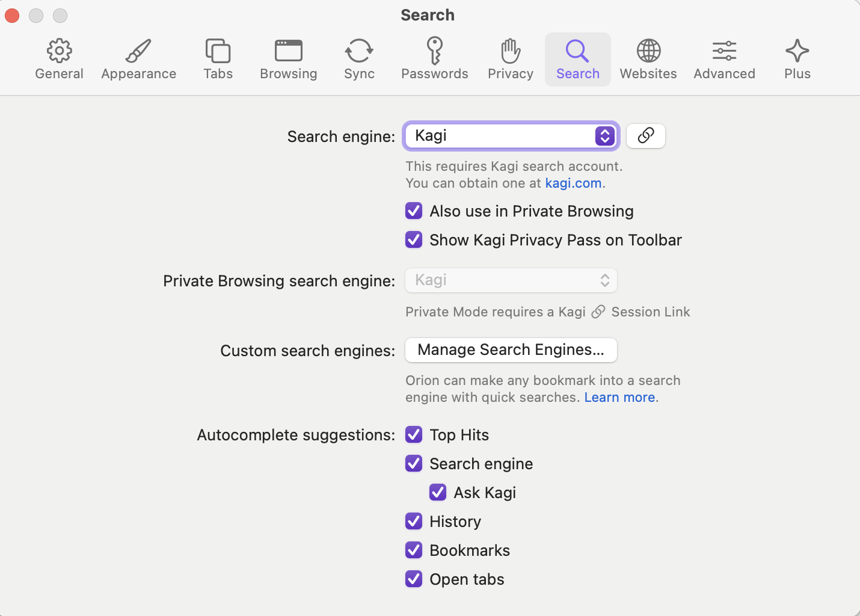Open the General preferences pane
Viewport: 860px width, 616px height.
click(x=59, y=60)
